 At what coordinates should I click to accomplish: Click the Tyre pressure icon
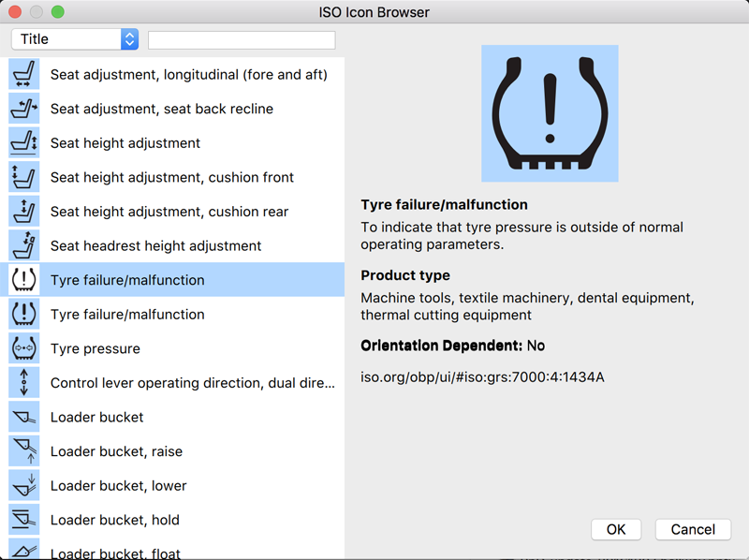[23, 348]
